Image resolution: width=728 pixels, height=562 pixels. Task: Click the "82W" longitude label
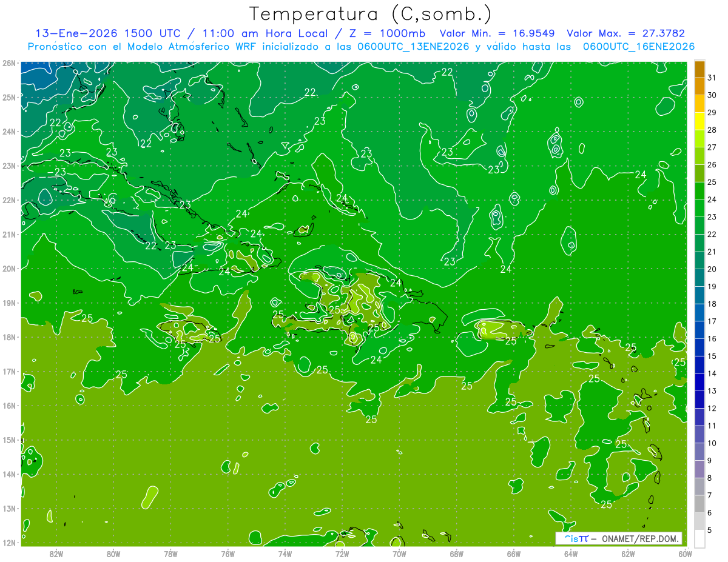[x=56, y=553]
